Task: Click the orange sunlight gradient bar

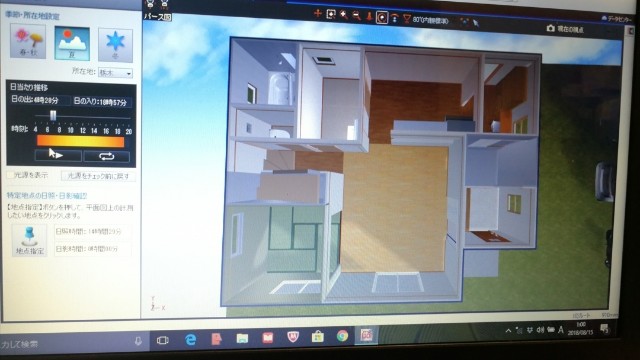Action: [80, 141]
